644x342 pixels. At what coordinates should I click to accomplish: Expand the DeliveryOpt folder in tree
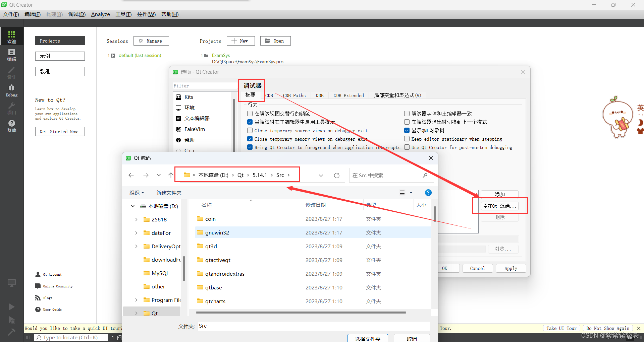click(x=136, y=246)
